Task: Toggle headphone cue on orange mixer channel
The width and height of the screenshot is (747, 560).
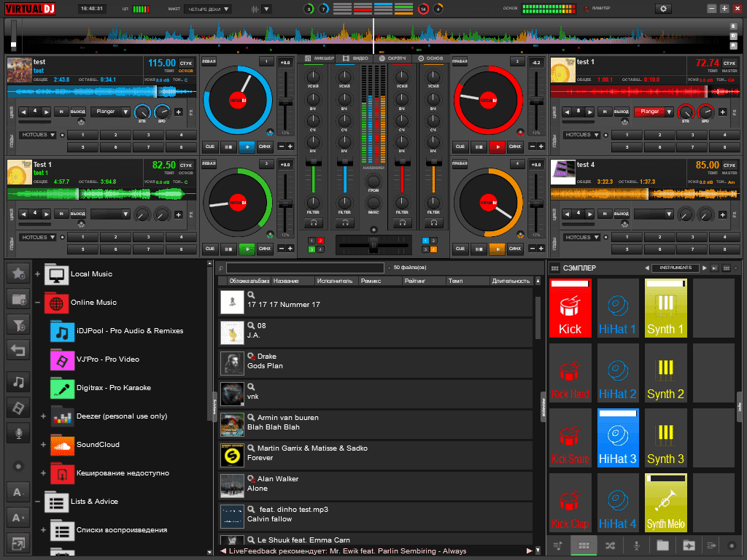Action: point(434,222)
